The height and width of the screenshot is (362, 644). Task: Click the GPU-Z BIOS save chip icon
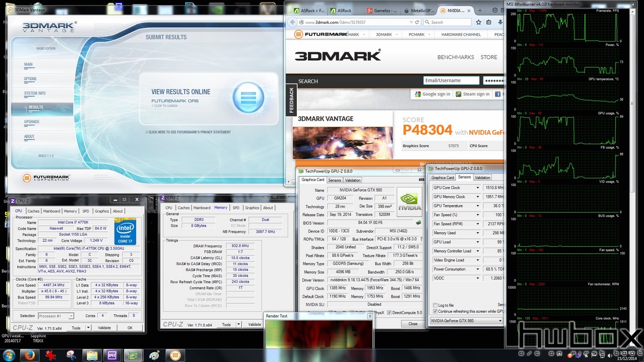click(418, 223)
